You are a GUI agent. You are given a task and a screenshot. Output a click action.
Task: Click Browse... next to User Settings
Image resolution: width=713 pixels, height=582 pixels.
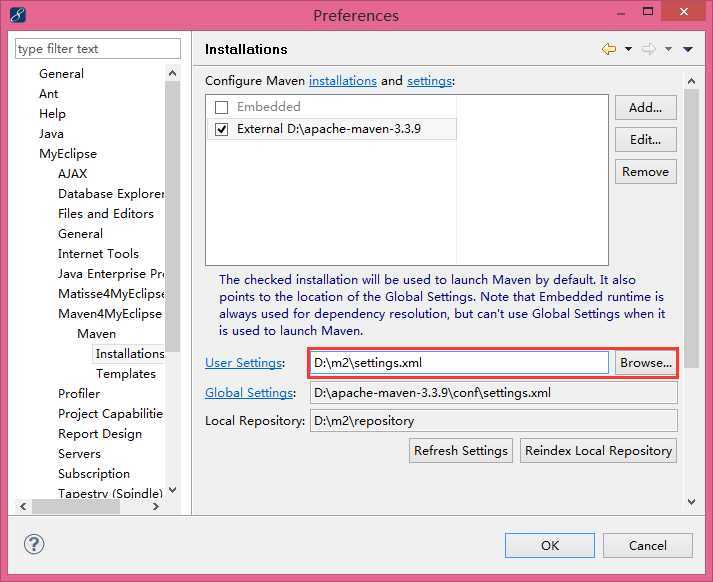click(645, 363)
